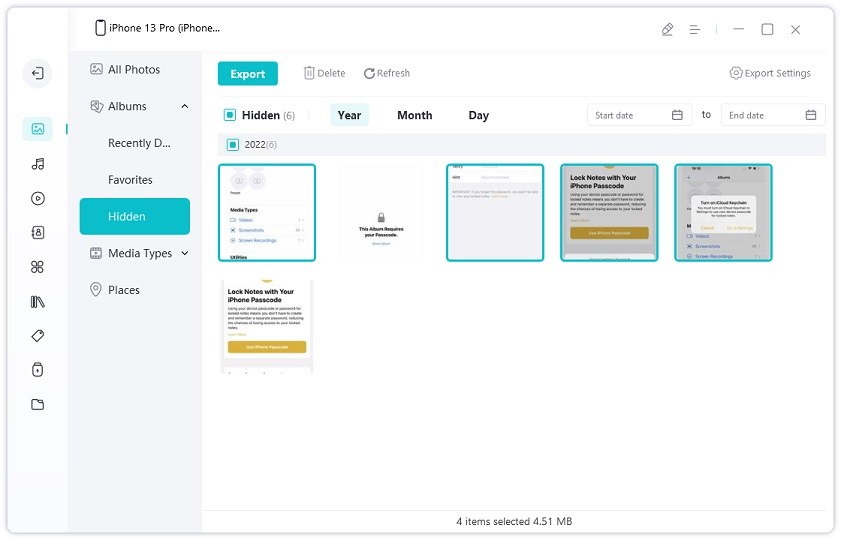
Task: Switch to the Month view
Action: (x=415, y=115)
